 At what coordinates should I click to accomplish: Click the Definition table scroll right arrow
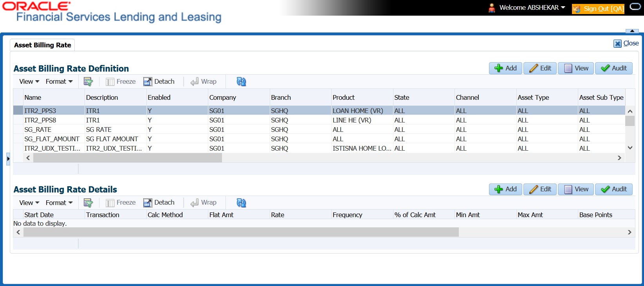(x=619, y=158)
